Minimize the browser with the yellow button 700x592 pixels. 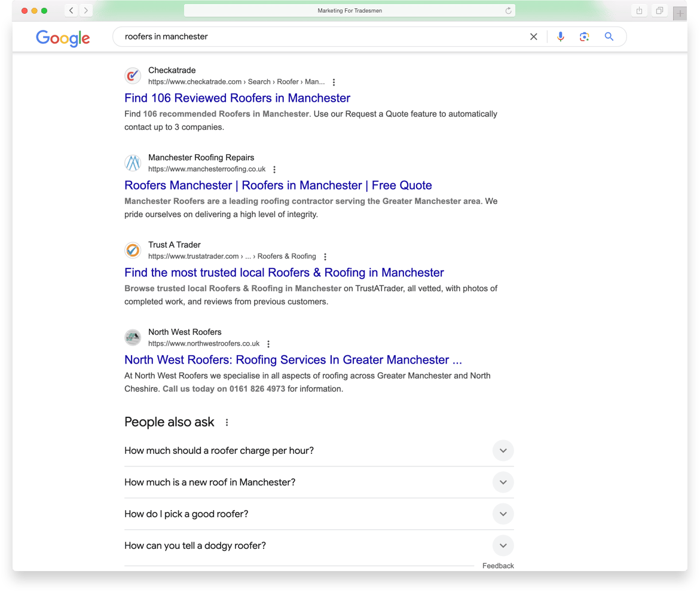click(35, 11)
